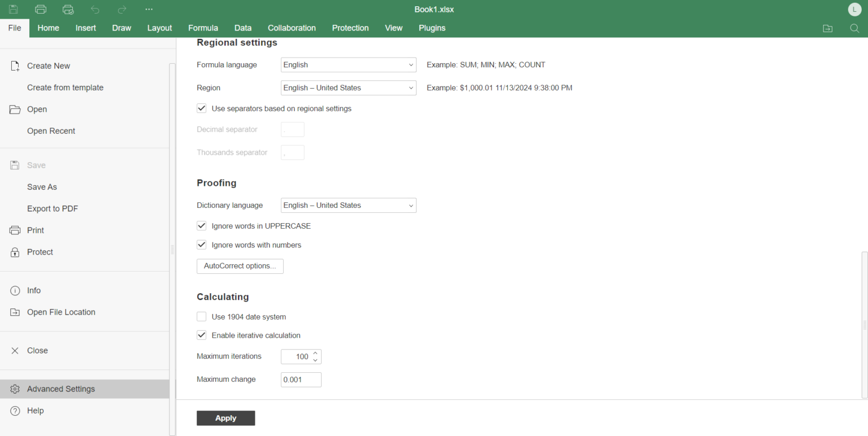Open the three-dots more options menu
The image size is (868, 436).
(x=149, y=10)
